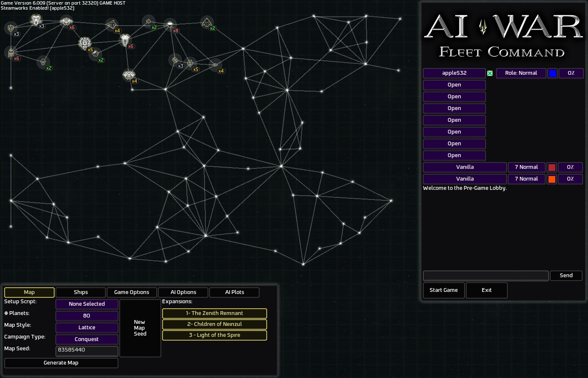Open the Role: Normal dropdown
This screenshot has width=588, height=378.
(521, 73)
